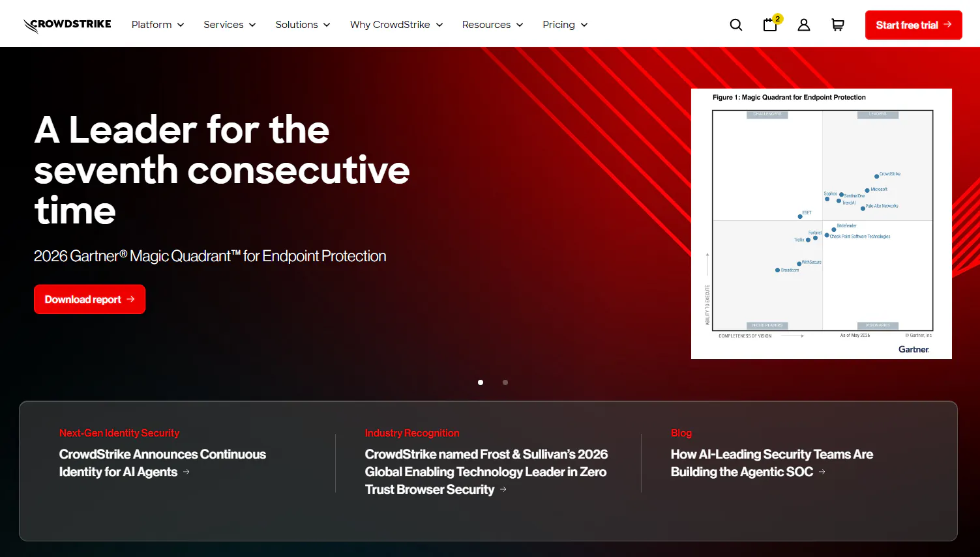
Task: Click the arrow in Download report
Action: click(130, 299)
